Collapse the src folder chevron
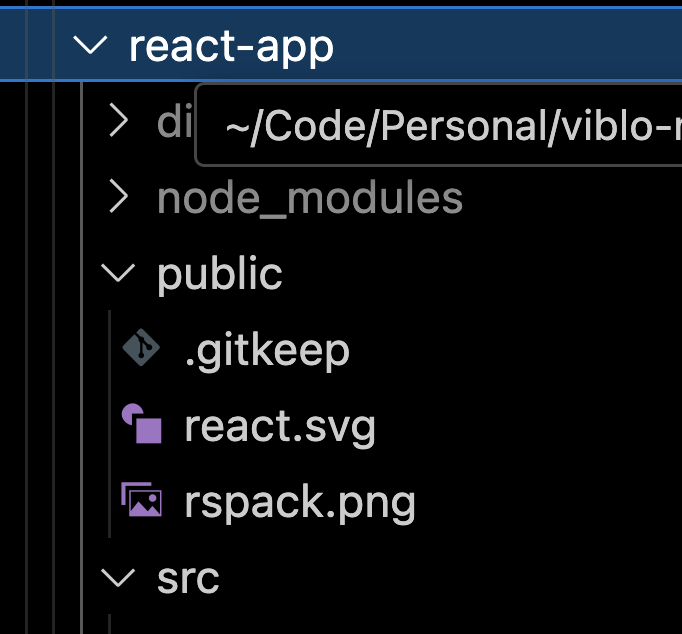This screenshot has width=682, height=634. tap(119, 577)
